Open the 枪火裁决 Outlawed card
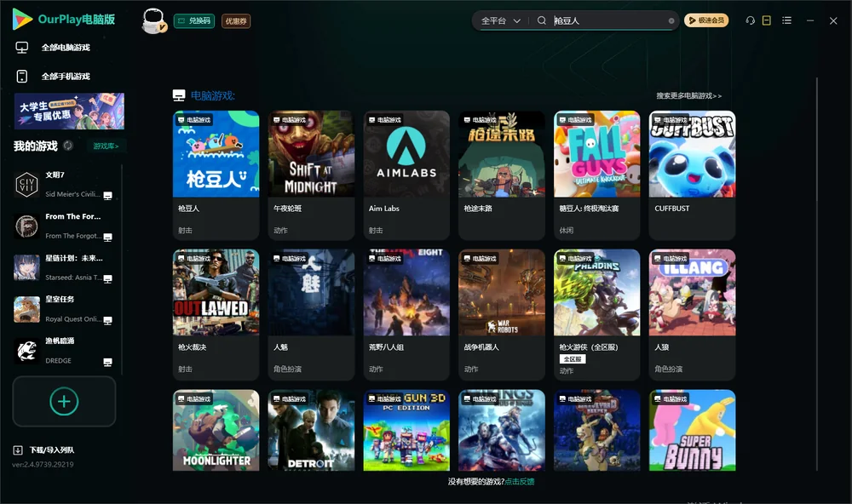This screenshot has height=504, width=852. click(x=216, y=314)
